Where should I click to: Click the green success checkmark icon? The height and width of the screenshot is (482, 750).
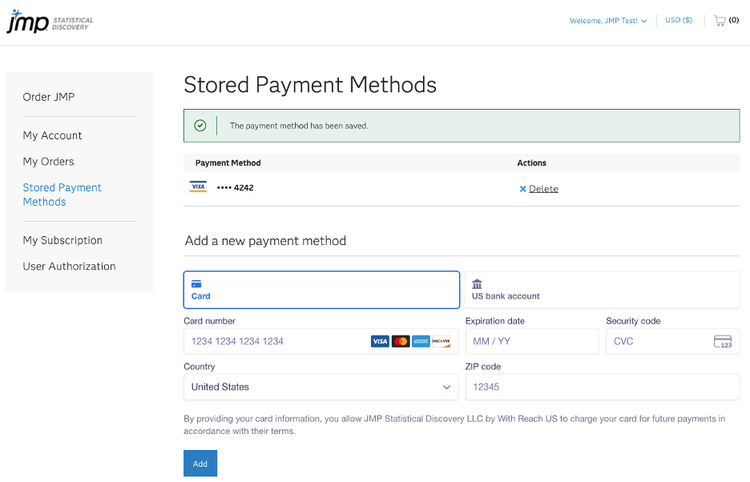point(200,126)
